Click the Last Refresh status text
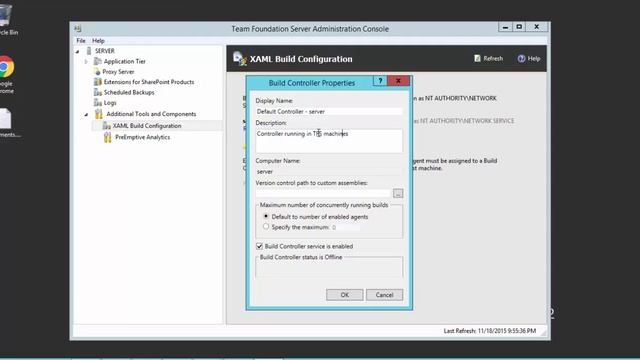 pyautogui.click(x=490, y=331)
